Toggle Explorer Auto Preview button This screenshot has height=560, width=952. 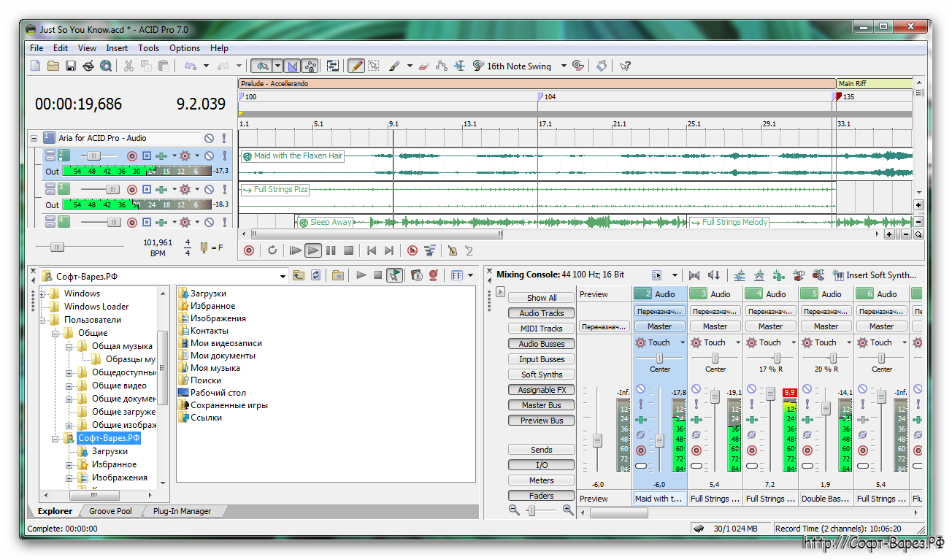coord(394,275)
